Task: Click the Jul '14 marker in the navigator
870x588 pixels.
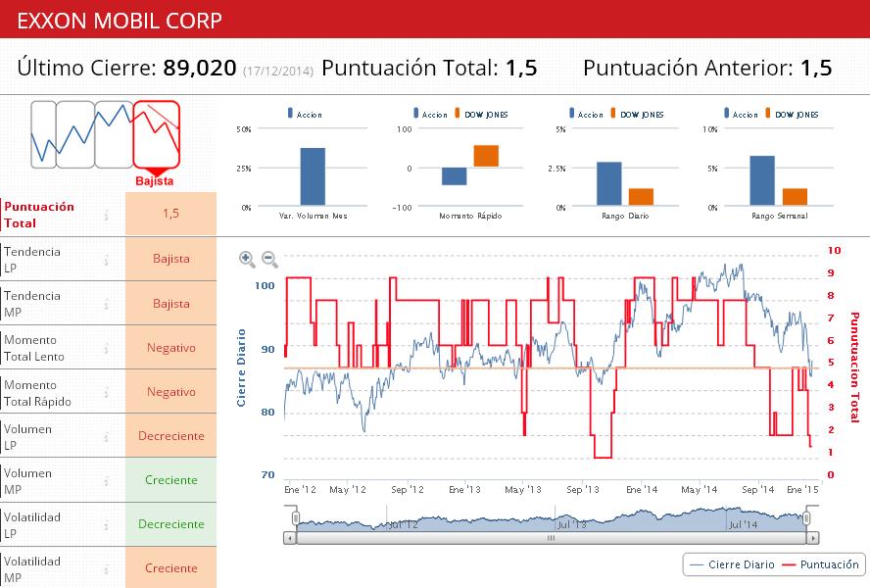Action: click(x=743, y=524)
